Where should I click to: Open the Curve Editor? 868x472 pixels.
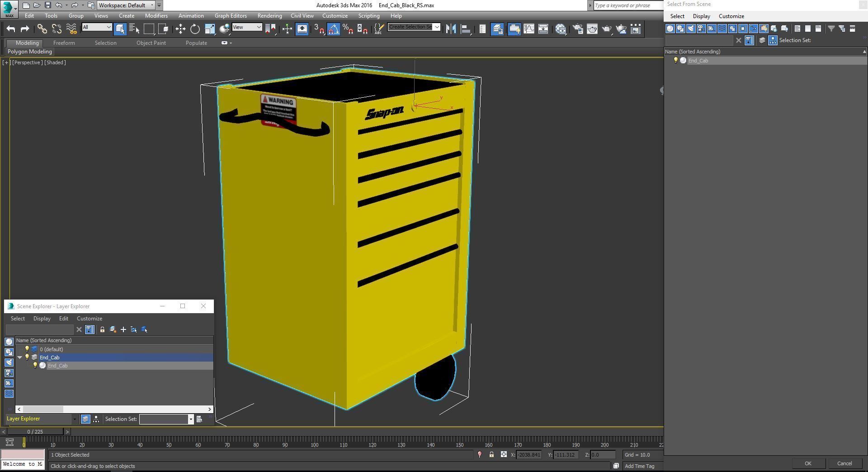[x=528, y=29]
